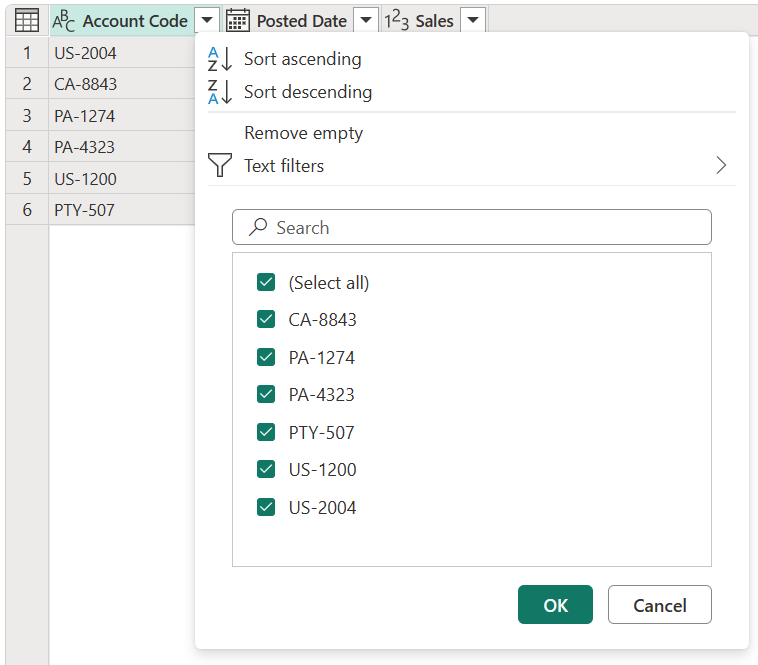Select cell US-1200 in row 5

point(122,178)
